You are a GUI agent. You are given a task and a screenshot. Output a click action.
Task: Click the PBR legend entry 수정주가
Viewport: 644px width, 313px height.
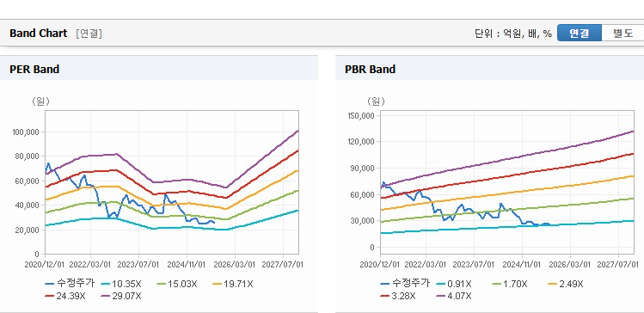click(x=405, y=284)
